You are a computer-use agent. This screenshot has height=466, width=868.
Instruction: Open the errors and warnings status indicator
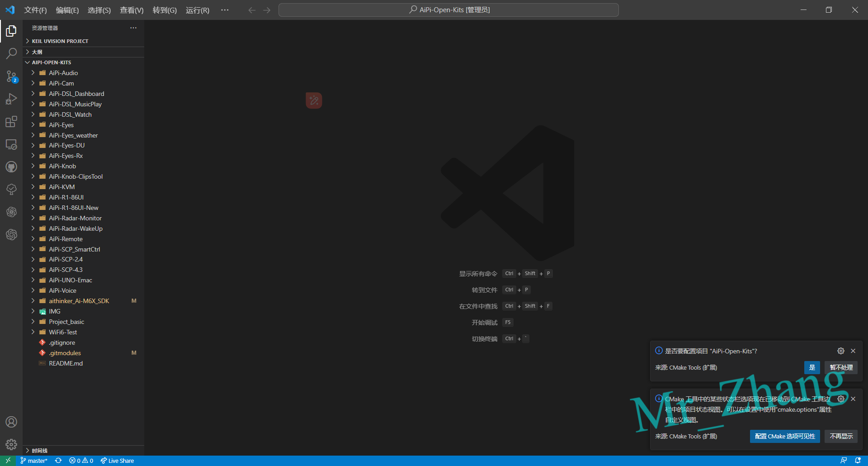click(x=81, y=461)
